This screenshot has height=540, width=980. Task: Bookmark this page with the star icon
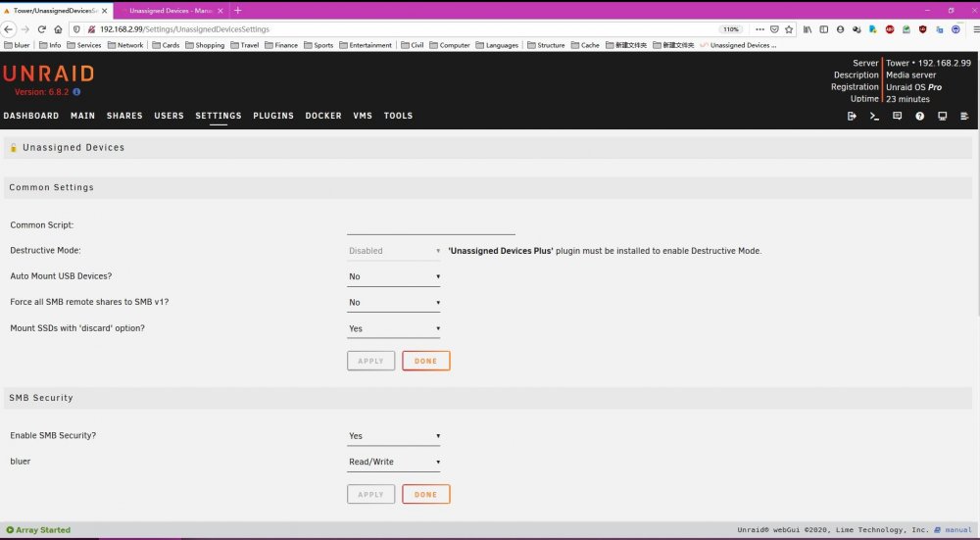pos(789,29)
